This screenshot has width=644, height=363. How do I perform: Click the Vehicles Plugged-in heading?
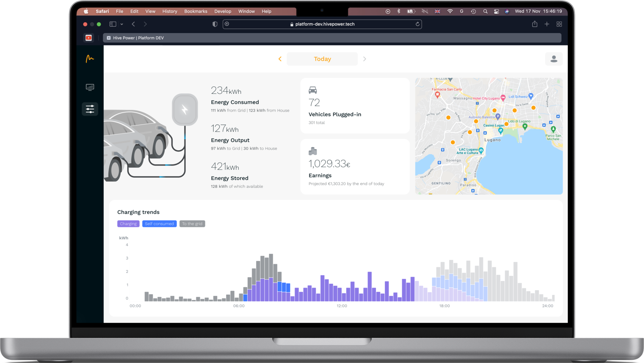click(x=335, y=114)
